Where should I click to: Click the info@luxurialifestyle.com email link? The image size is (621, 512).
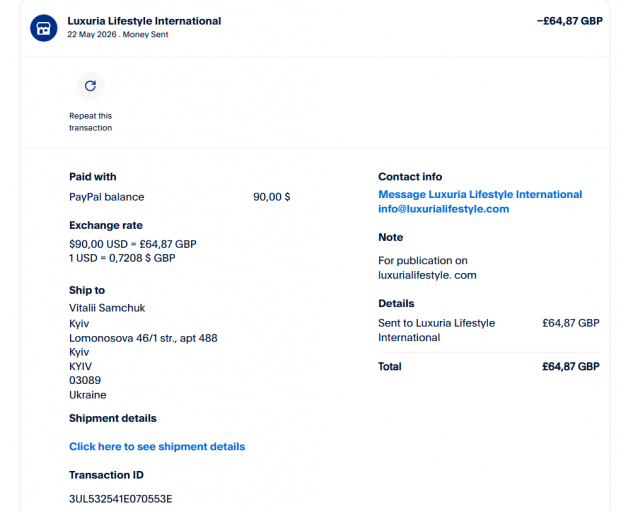pos(444,209)
